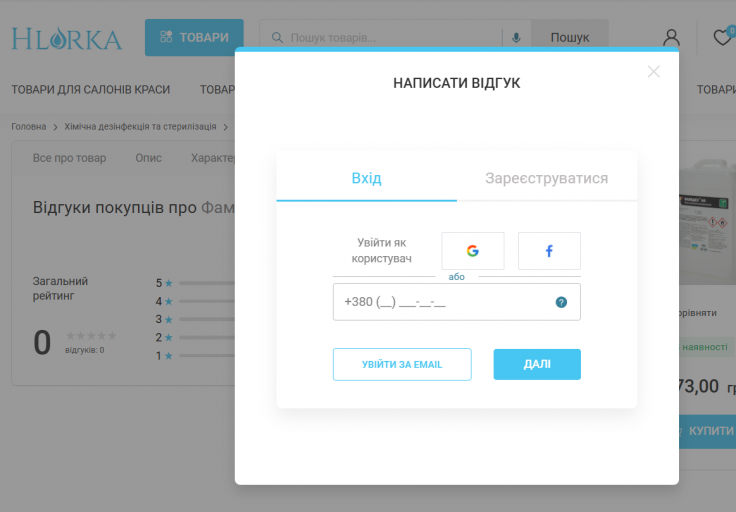The height and width of the screenshot is (512, 736).
Task: Open the user account profile icon
Action: [671, 38]
